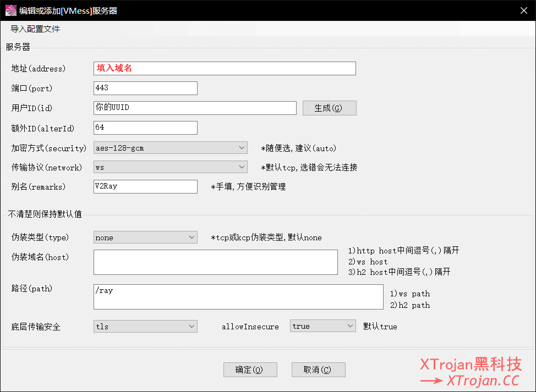Click the app icon in title bar
The height and width of the screenshot is (392, 536).
pyautogui.click(x=10, y=10)
